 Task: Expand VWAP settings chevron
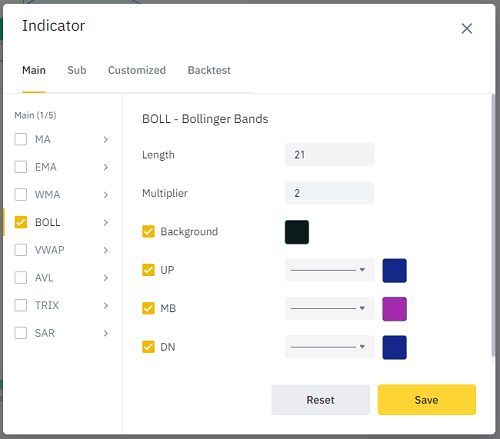106,250
